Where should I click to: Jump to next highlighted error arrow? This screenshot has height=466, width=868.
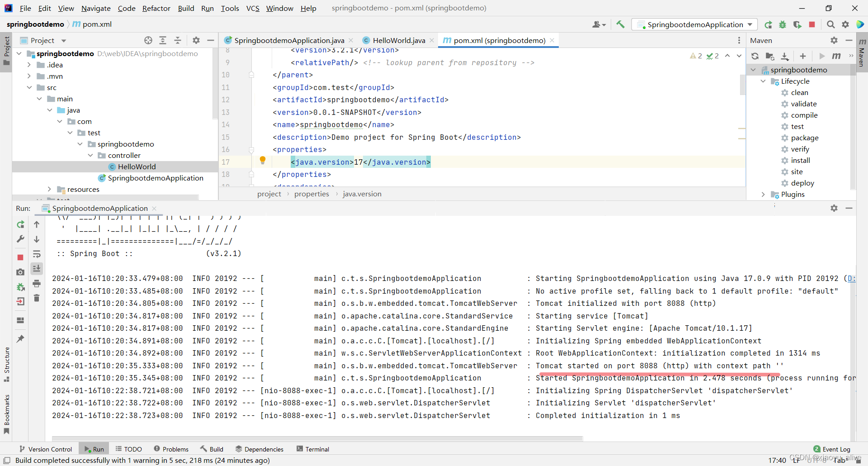[739, 56]
